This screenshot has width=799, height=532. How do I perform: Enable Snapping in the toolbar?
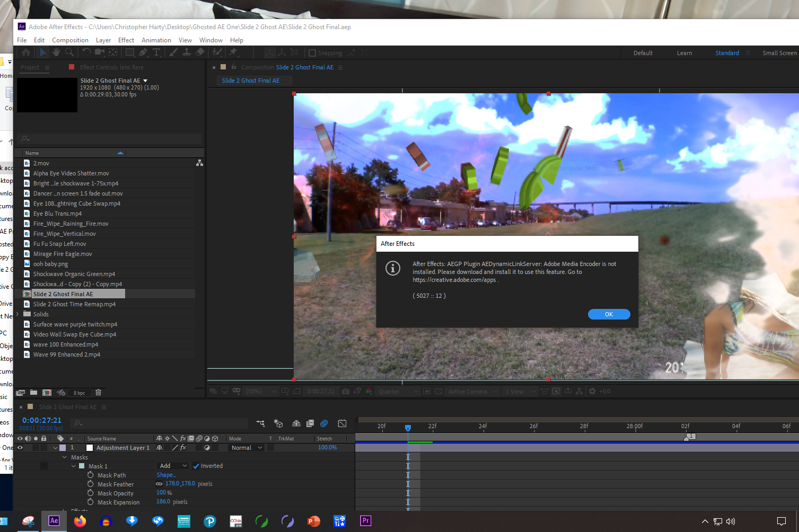312,52
